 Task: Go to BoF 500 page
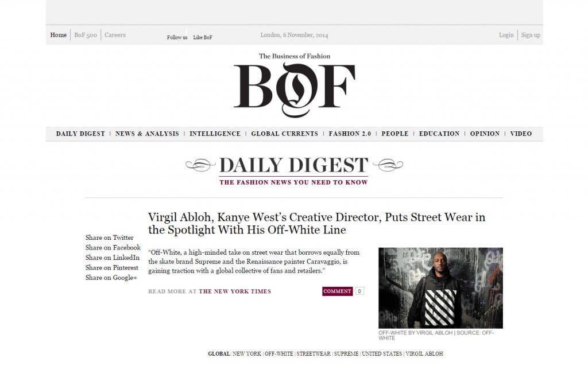86,35
